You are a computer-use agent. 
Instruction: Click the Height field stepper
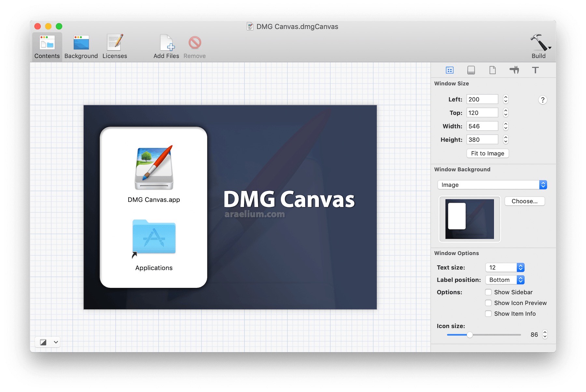tap(506, 139)
